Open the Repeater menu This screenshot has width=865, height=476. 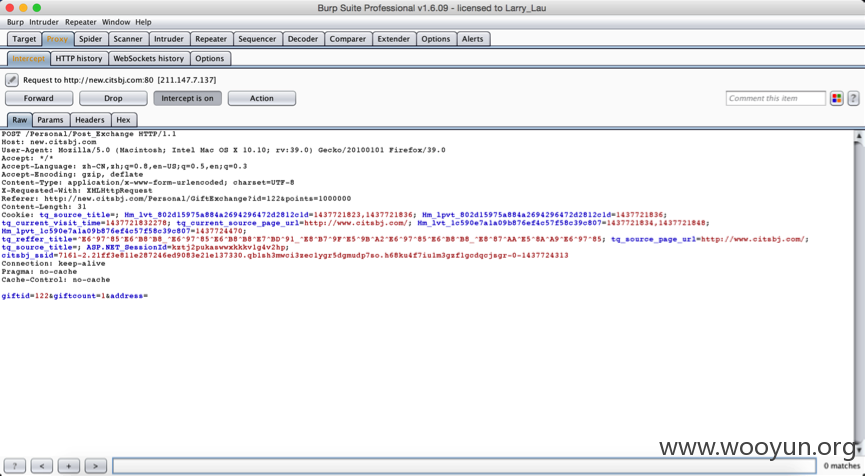click(x=81, y=22)
